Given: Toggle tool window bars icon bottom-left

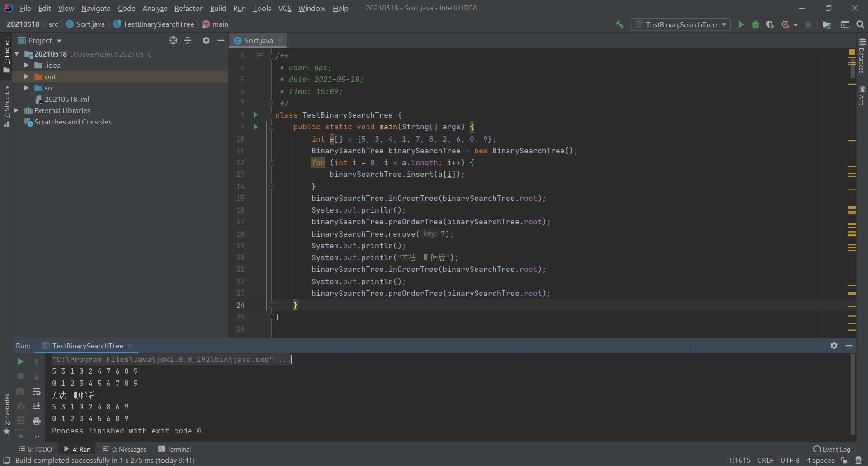Looking at the screenshot, I should (x=7, y=461).
